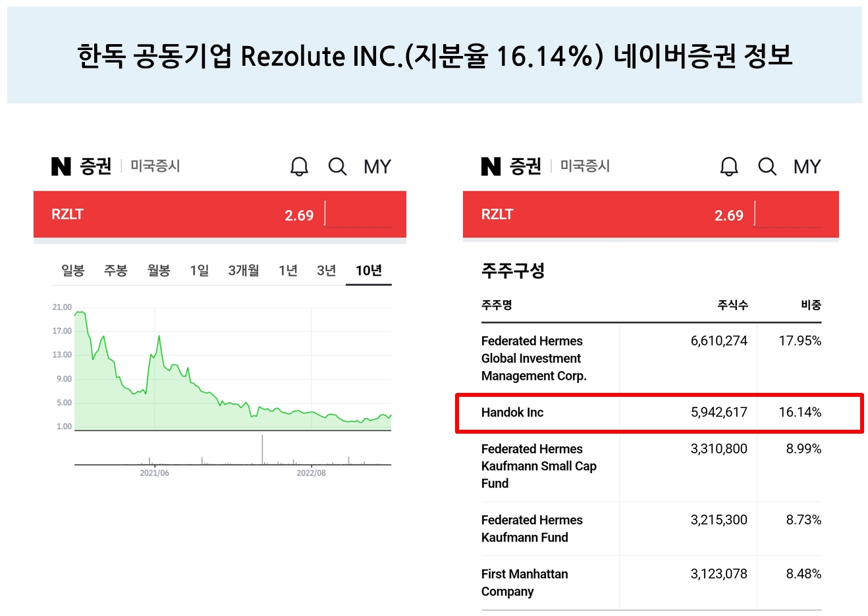Click 6,610,274 share count
The width and height of the screenshot is (868, 616).
coord(719,341)
